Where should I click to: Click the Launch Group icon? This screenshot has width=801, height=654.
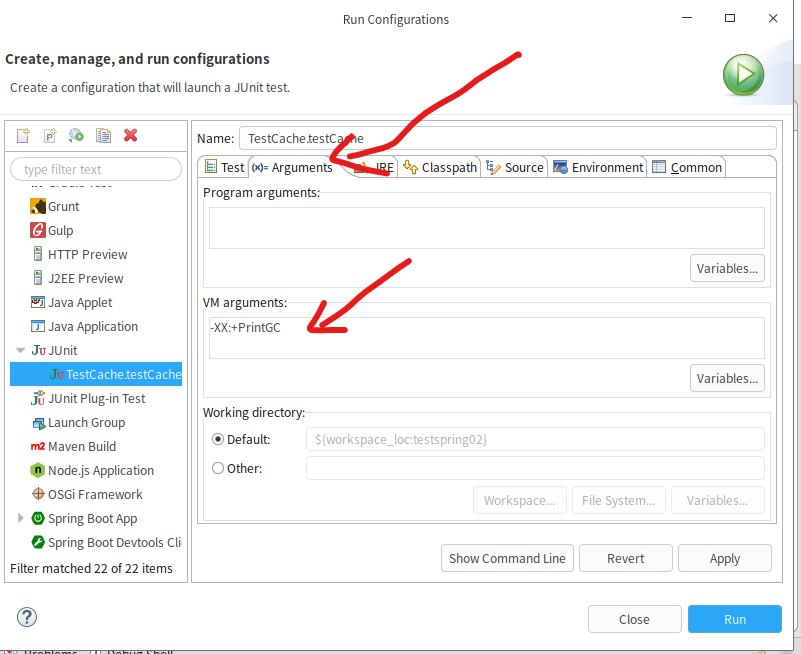click(39, 423)
